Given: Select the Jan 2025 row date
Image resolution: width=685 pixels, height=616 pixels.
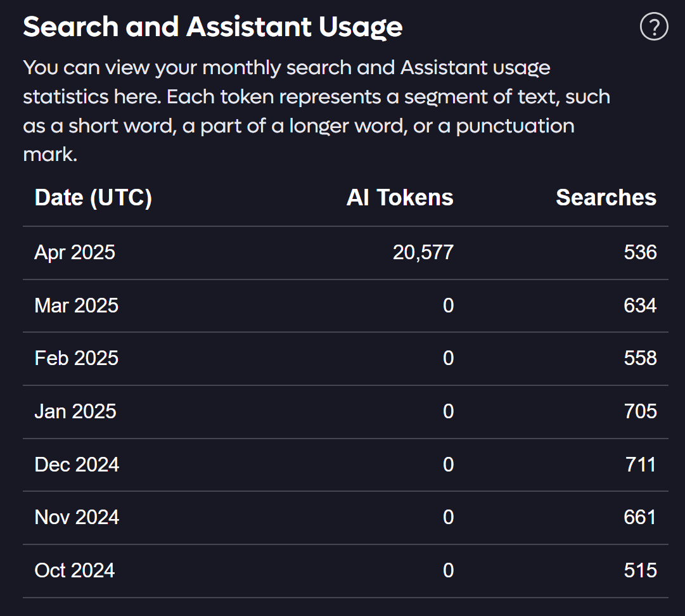Looking at the screenshot, I should point(75,411).
